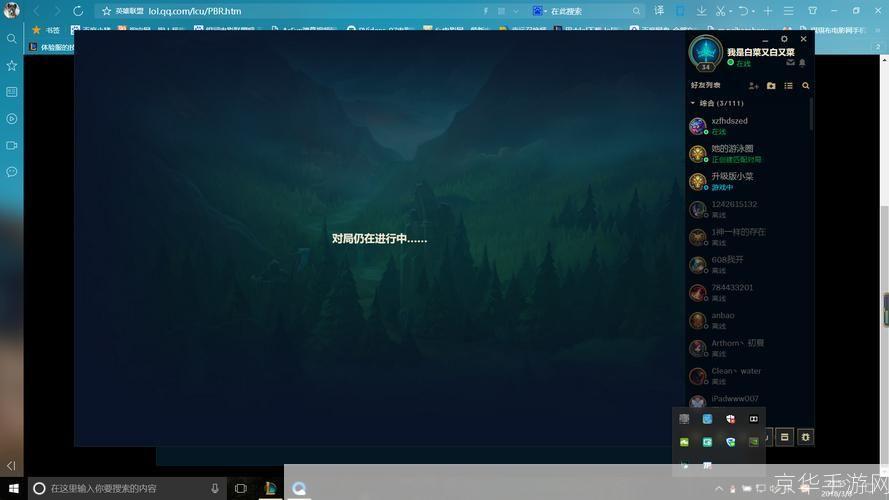
Task: Select offline friend Arthom、初夏
Action: point(748,348)
